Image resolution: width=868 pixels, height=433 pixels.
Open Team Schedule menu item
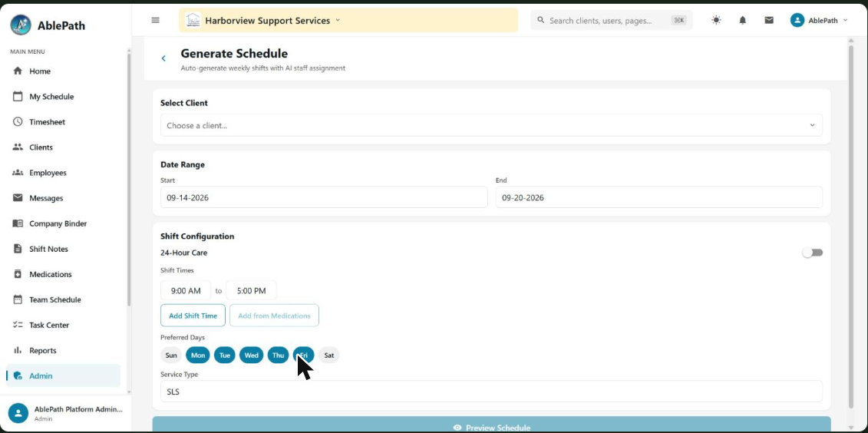(63, 299)
